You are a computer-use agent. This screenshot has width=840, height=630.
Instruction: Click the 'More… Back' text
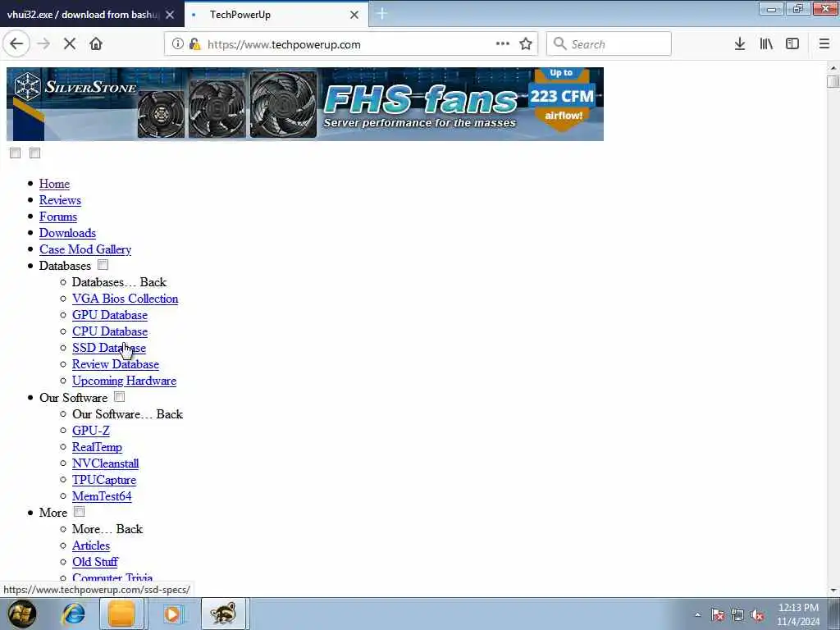pyautogui.click(x=107, y=529)
